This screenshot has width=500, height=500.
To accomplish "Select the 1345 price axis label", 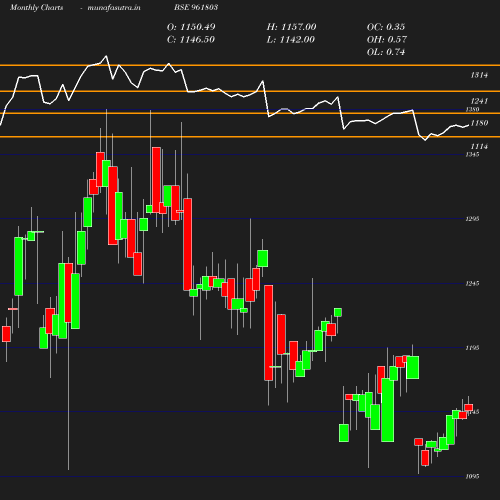I will [472, 154].
